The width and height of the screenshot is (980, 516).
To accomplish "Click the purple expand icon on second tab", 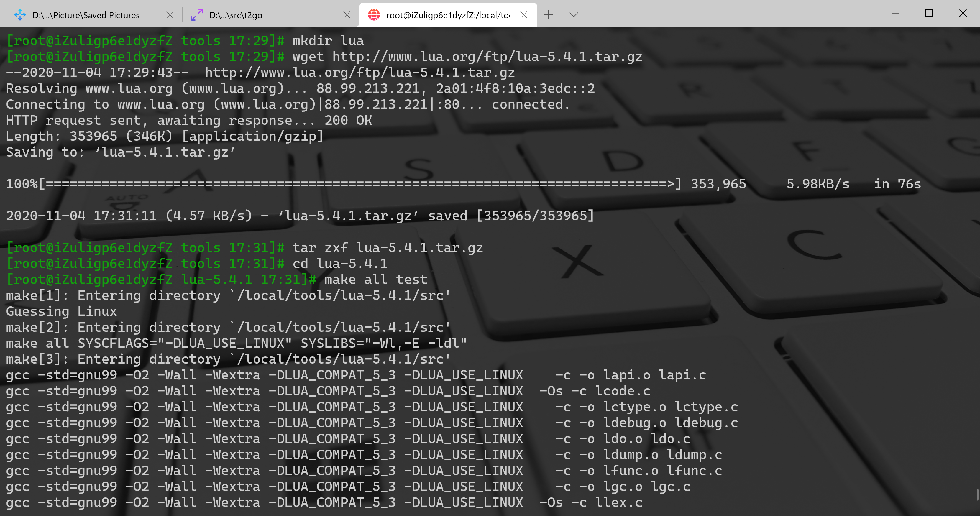I will [x=197, y=15].
